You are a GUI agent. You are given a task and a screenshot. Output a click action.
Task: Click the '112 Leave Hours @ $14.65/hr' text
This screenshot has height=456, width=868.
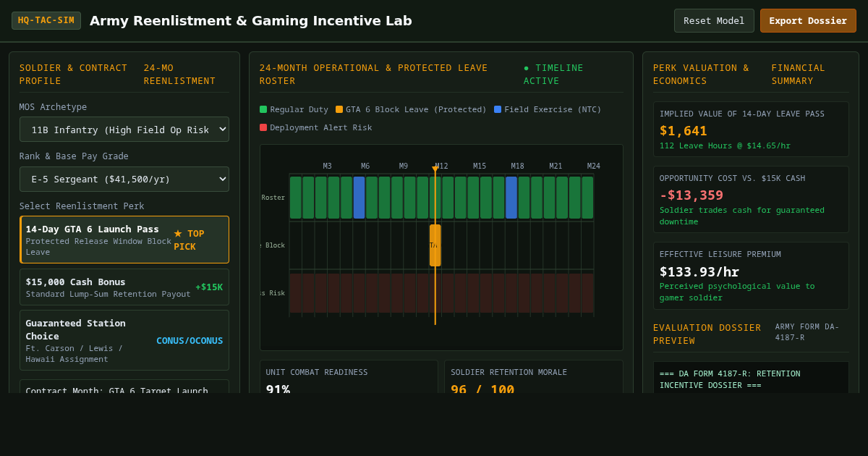click(725, 145)
